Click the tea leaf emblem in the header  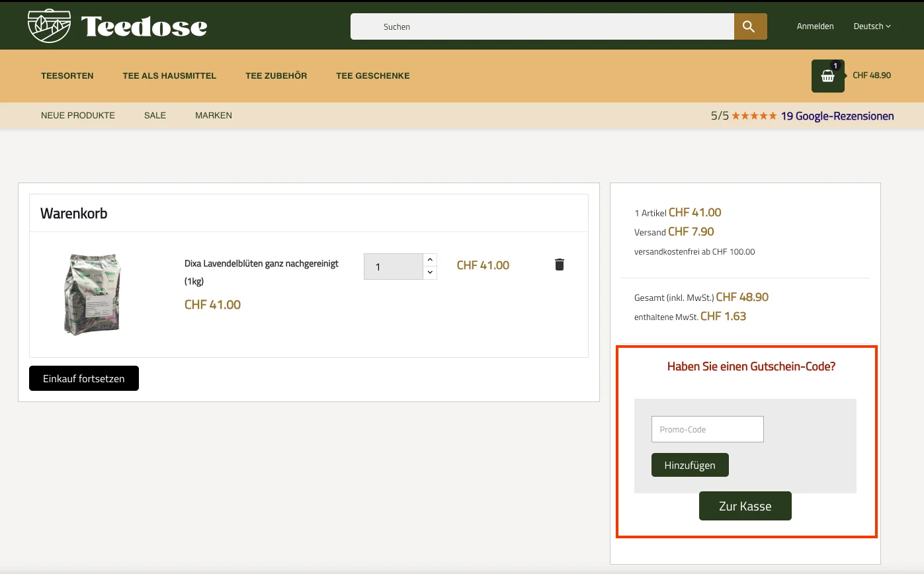click(48, 25)
